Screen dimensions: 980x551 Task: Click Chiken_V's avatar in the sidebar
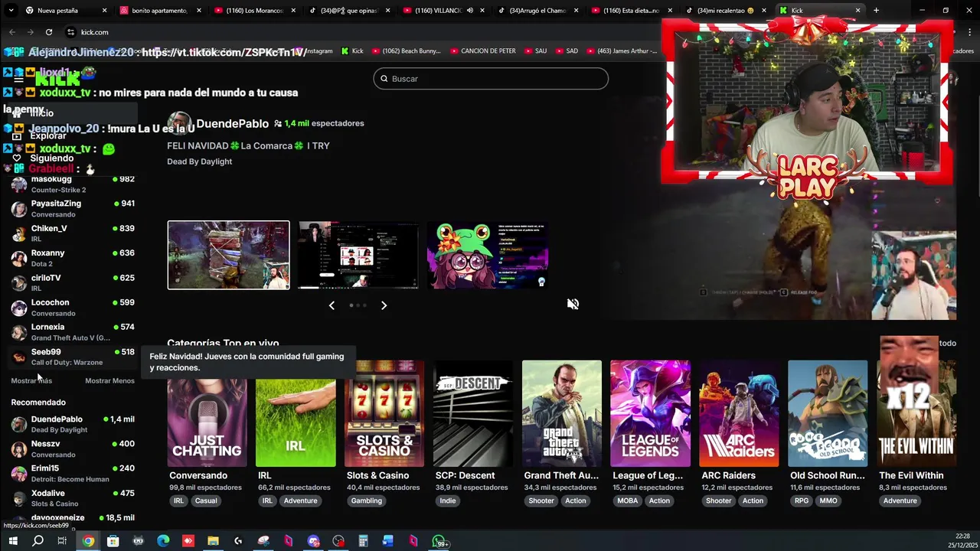tap(19, 233)
